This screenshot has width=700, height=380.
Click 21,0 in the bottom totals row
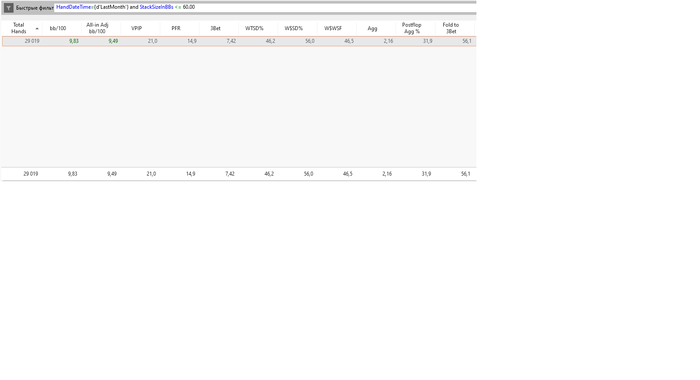[151, 174]
